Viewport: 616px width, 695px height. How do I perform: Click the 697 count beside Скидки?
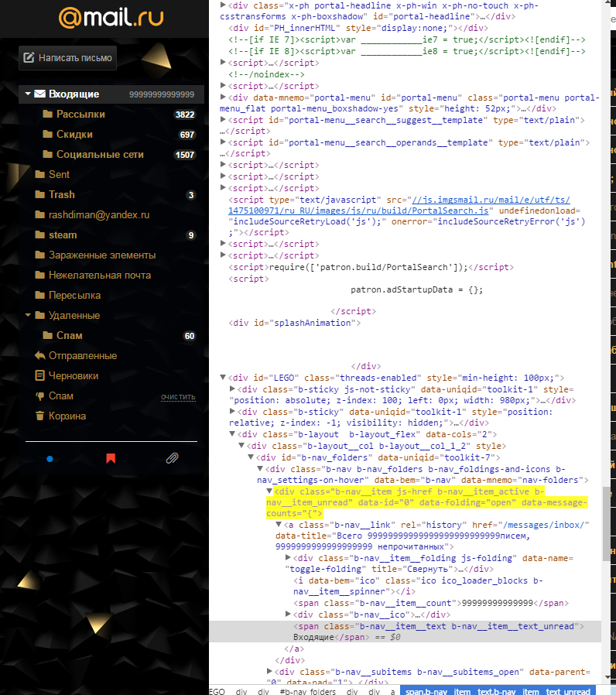point(187,135)
